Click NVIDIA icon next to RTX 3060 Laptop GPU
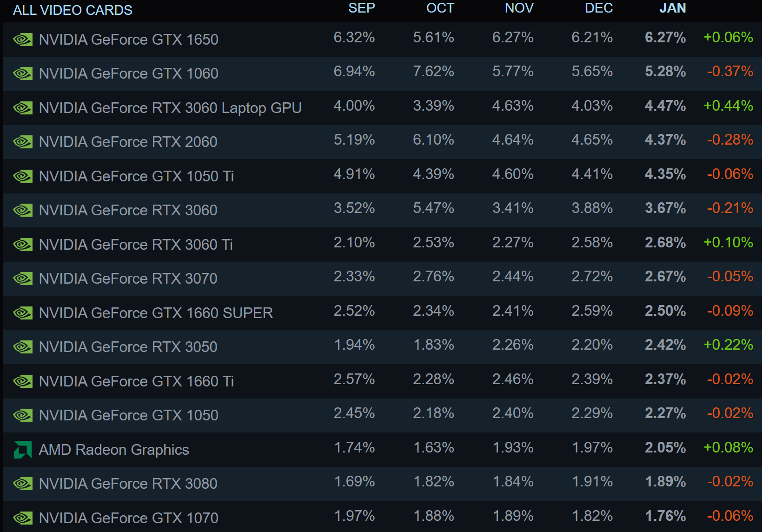762x532 pixels. tap(22, 108)
